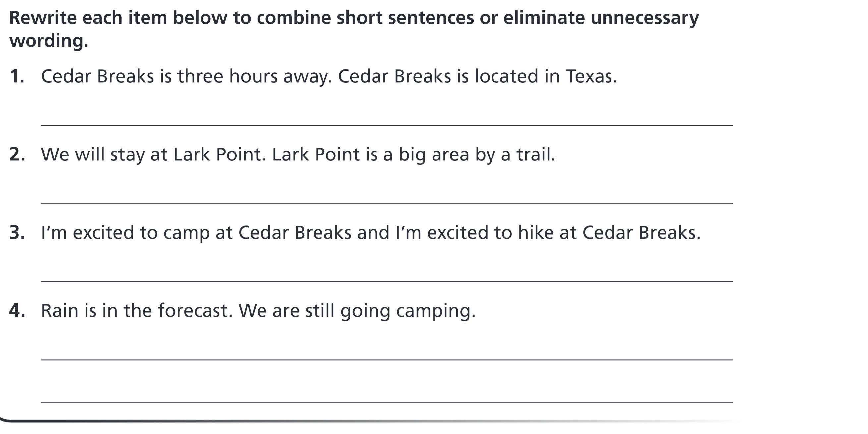Click "Lark Point is a big area by a trail."
The width and height of the screenshot is (868, 434).
click(x=413, y=154)
